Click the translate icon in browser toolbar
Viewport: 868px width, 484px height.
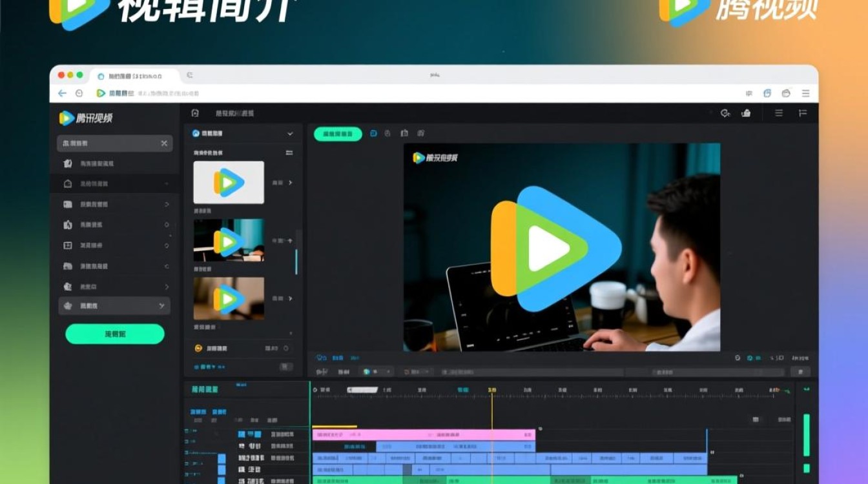(x=749, y=94)
